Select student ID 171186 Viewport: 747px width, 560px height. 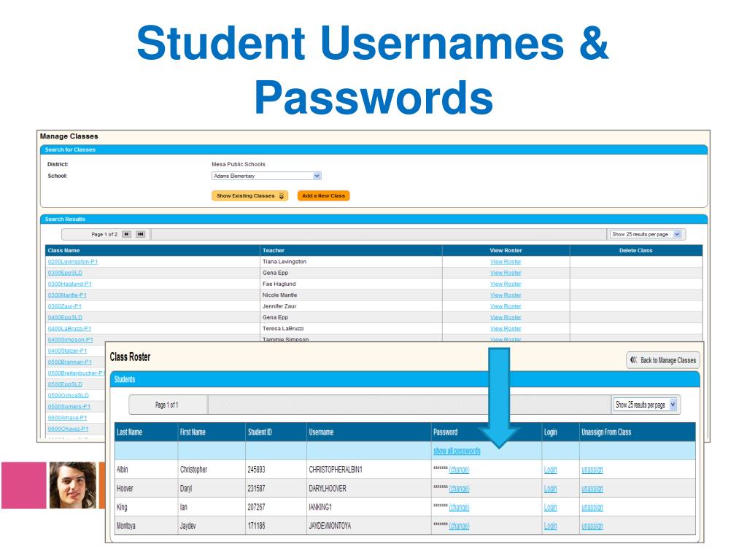point(256,526)
